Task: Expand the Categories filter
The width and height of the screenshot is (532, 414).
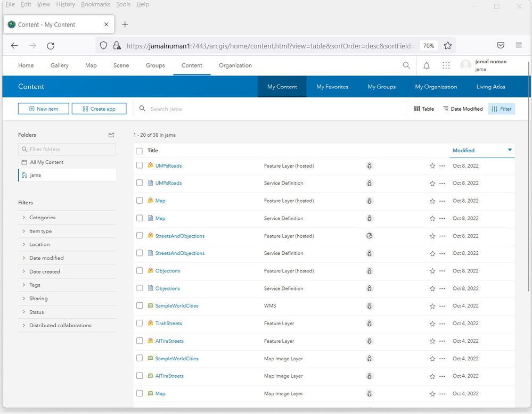Action: point(67,217)
